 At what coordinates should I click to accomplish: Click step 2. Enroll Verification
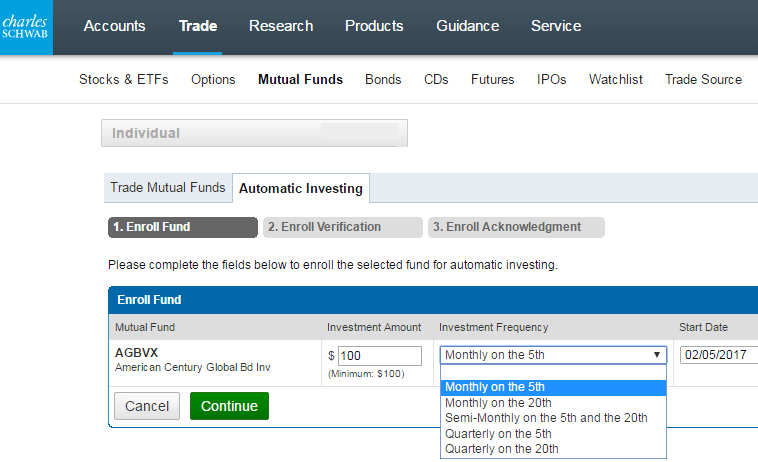(343, 227)
